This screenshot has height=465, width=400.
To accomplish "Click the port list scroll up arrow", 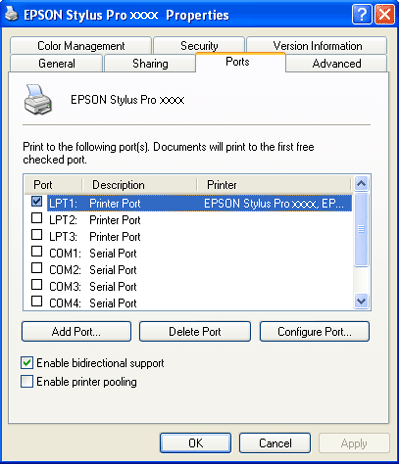I will [361, 184].
